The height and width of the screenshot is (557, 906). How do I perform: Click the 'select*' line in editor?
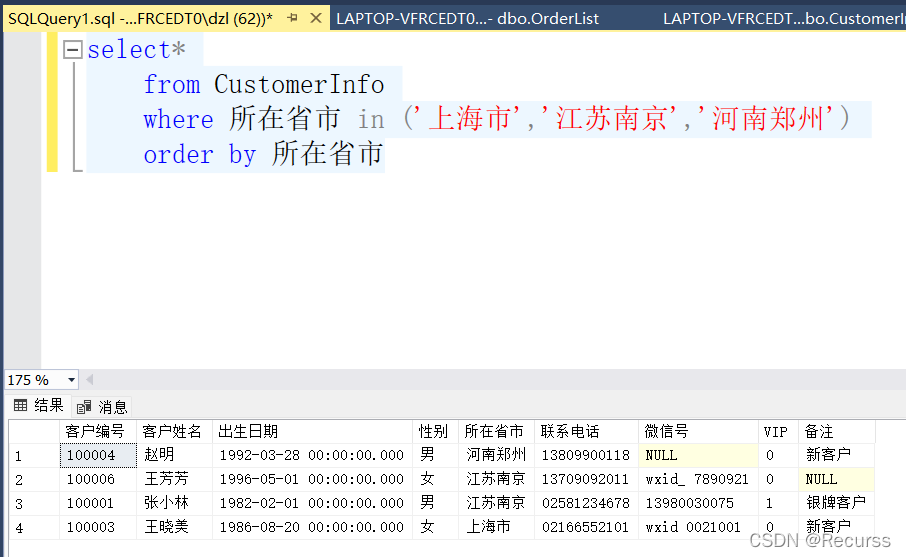click(136, 50)
